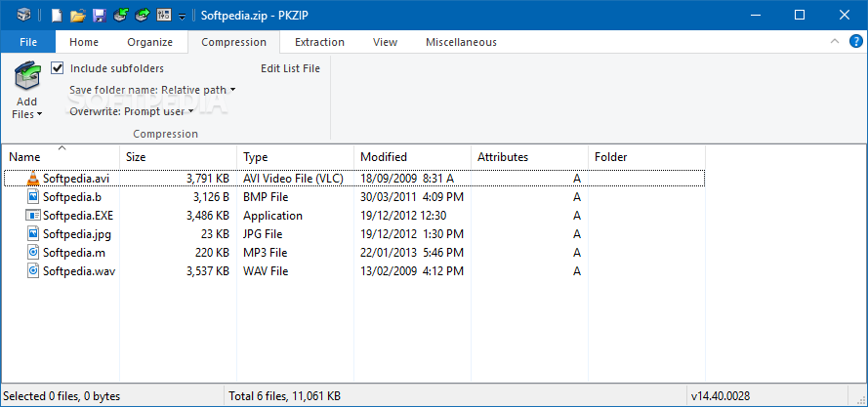This screenshot has height=407, width=868.
Task: Open the Customize Quick Access Toolbar arrow
Action: tap(183, 17)
